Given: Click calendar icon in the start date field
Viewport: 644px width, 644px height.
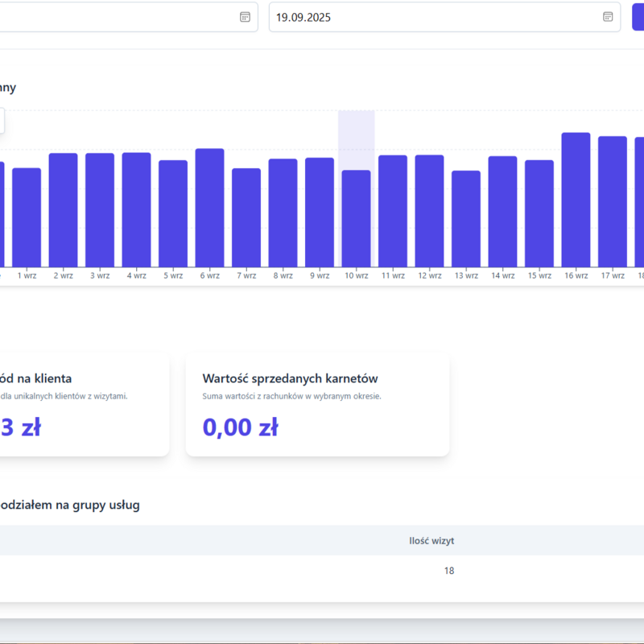Looking at the screenshot, I should 245,17.
